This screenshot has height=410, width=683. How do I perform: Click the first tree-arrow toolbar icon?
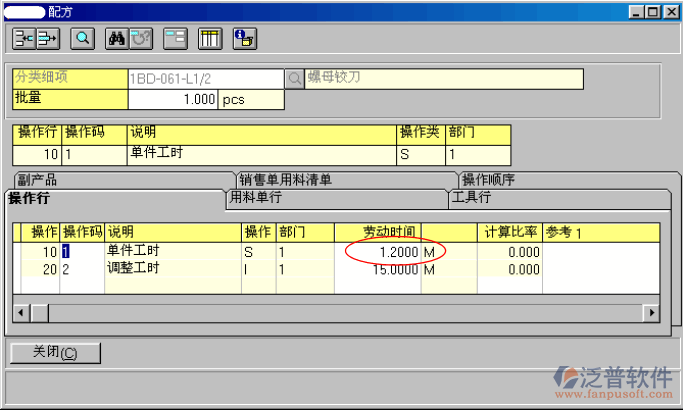pos(24,39)
